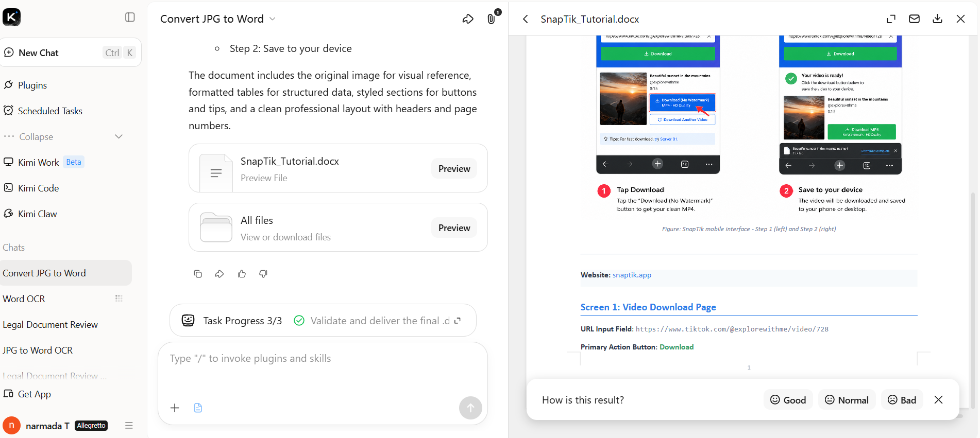Click the figure caption text
This screenshot has width=980, height=438.
point(749,229)
